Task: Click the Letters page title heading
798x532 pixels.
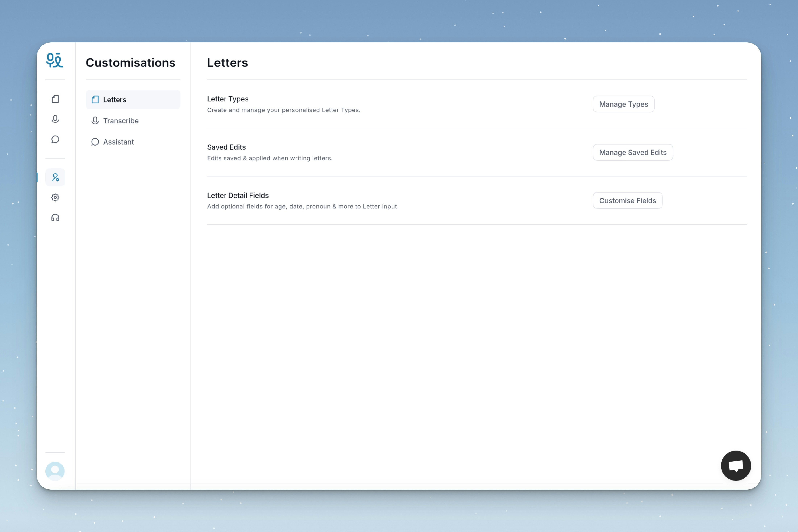Action: click(x=227, y=63)
